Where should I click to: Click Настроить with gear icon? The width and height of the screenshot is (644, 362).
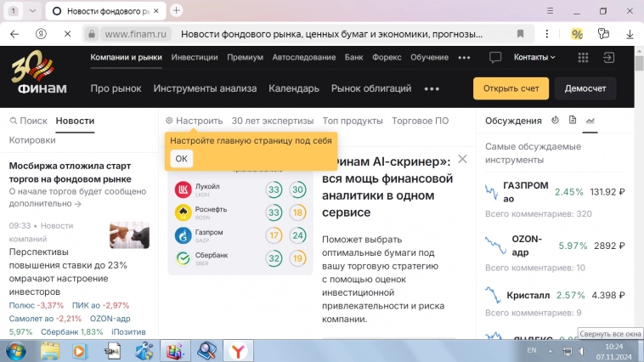coord(194,121)
